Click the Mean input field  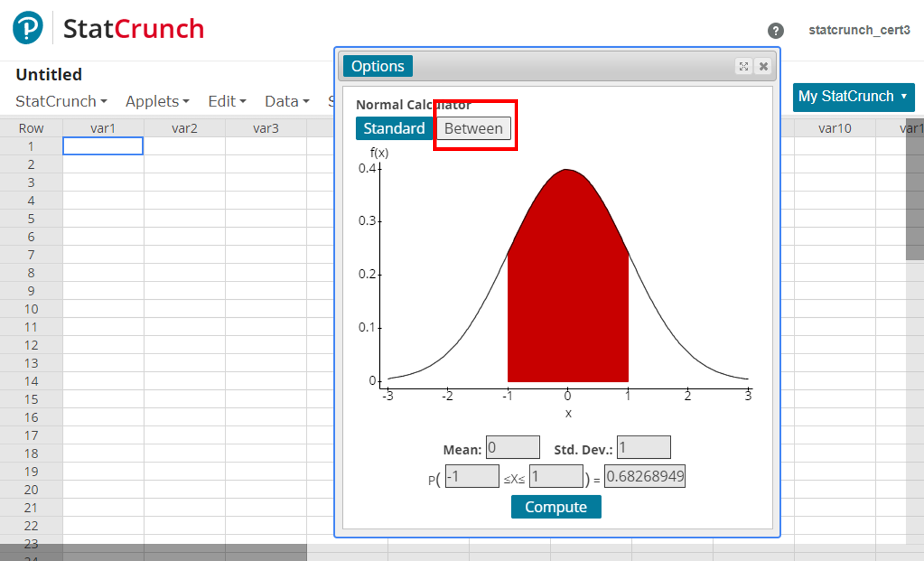pyautogui.click(x=512, y=448)
